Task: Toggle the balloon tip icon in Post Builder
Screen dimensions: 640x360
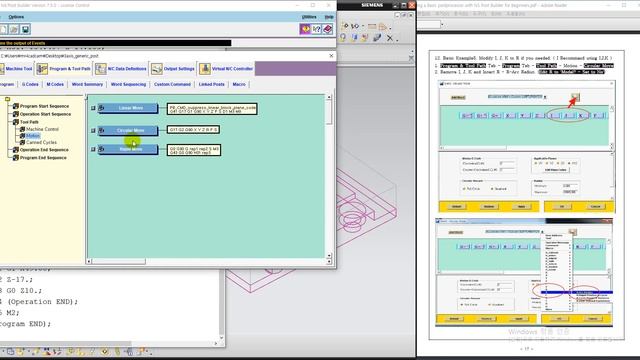Action: point(305,29)
